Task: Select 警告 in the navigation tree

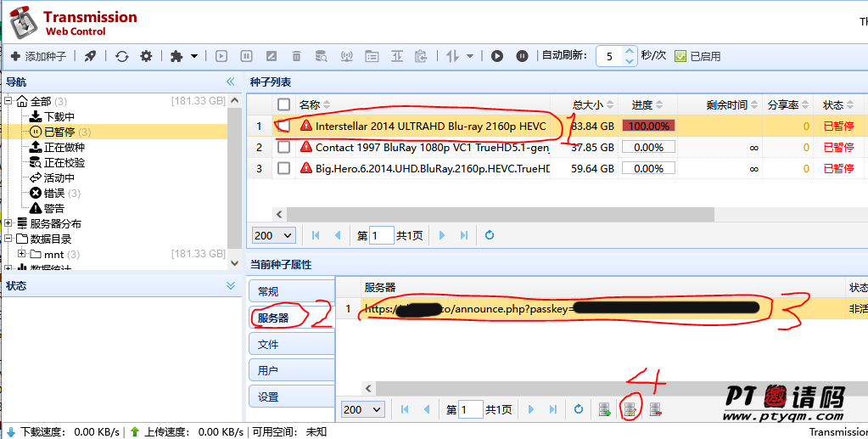Action: click(54, 208)
